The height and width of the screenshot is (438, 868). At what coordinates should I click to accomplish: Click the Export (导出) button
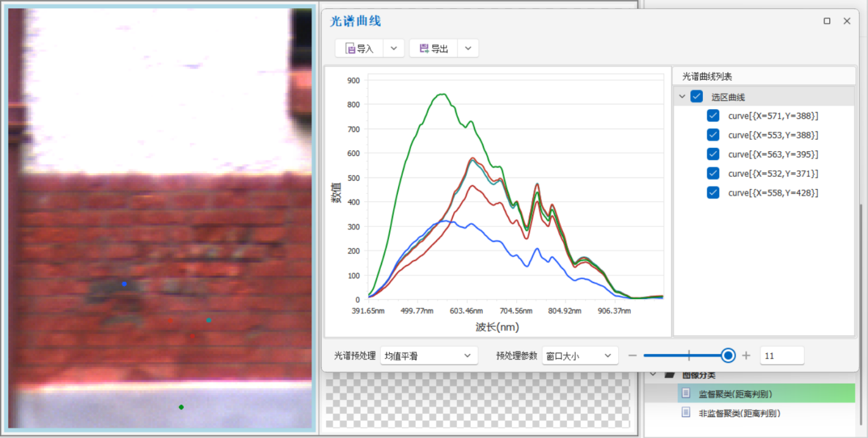tap(433, 49)
